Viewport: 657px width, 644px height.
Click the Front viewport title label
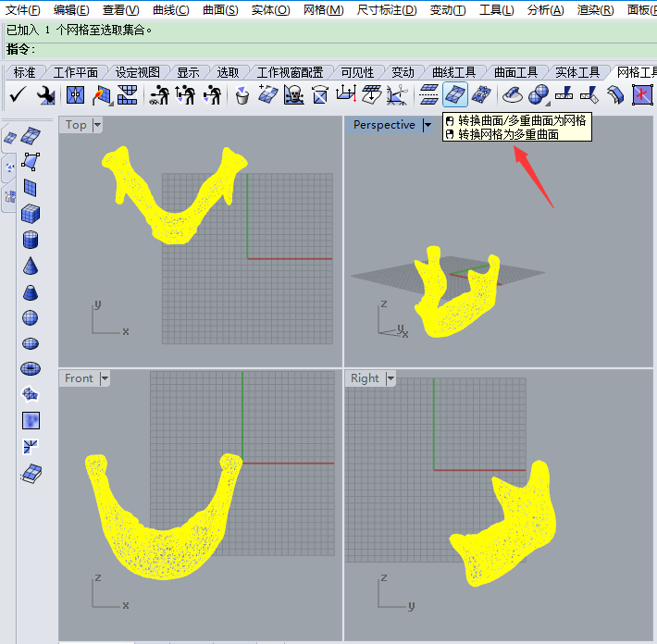click(79, 378)
